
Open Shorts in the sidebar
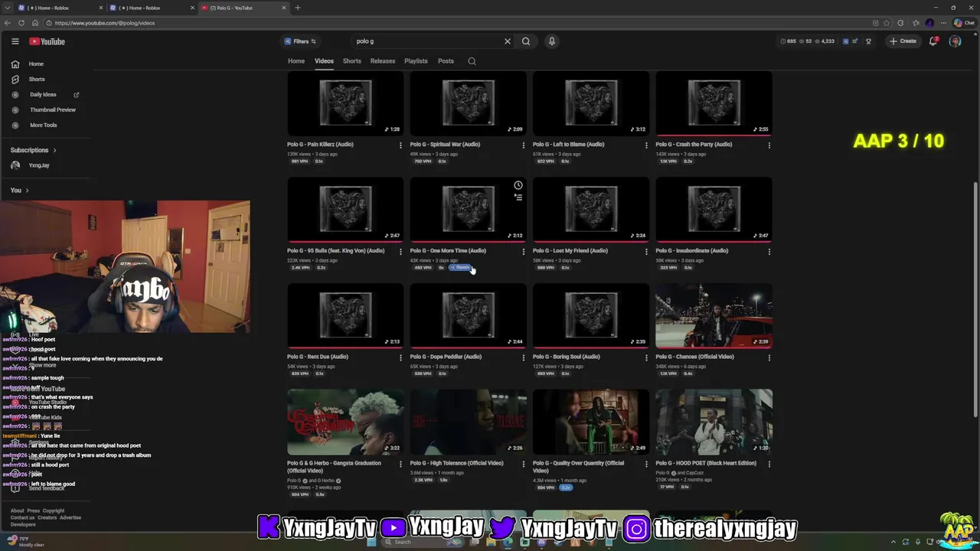tap(46, 80)
